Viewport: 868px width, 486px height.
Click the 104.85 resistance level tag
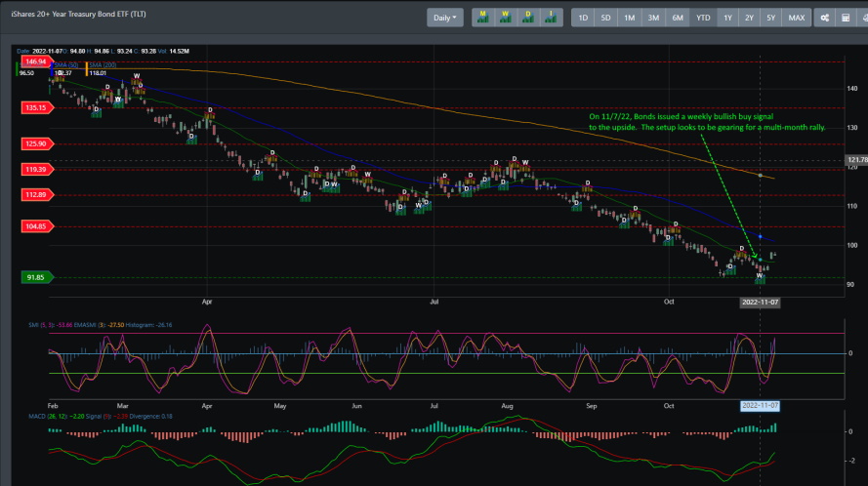37,225
